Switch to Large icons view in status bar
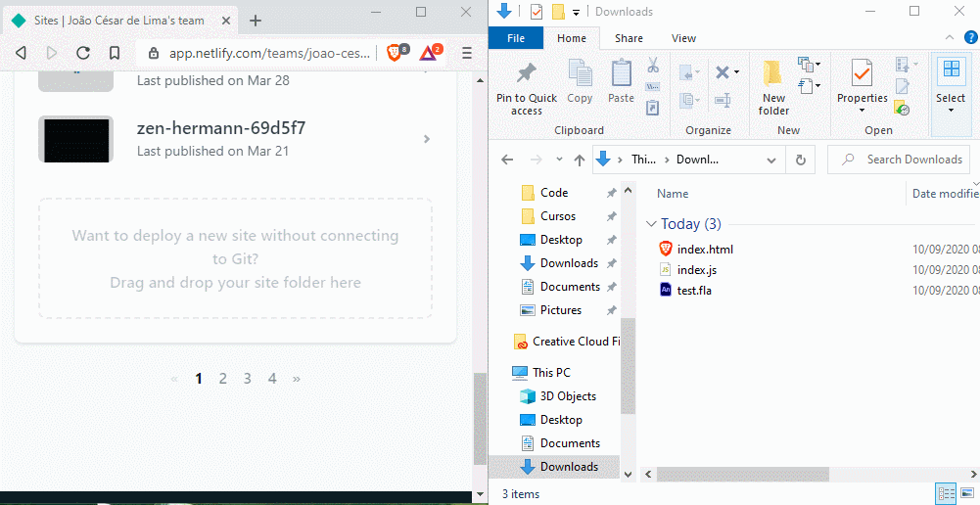 pyautogui.click(x=966, y=492)
